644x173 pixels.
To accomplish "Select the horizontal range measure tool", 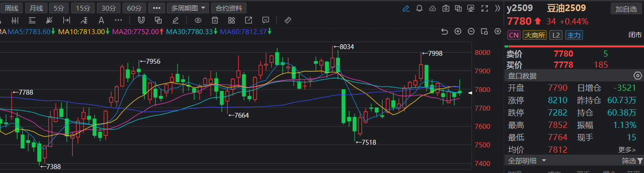I will (x=66, y=20).
